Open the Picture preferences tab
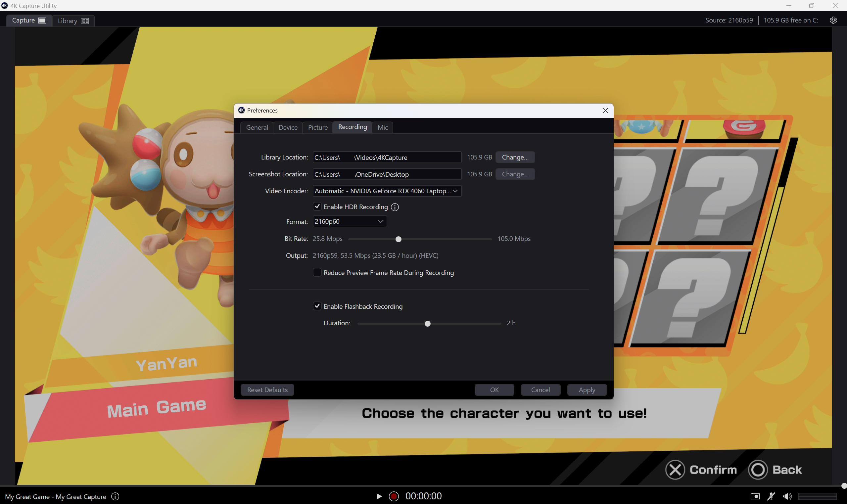Screen dimensions: 847x504 [317, 127]
